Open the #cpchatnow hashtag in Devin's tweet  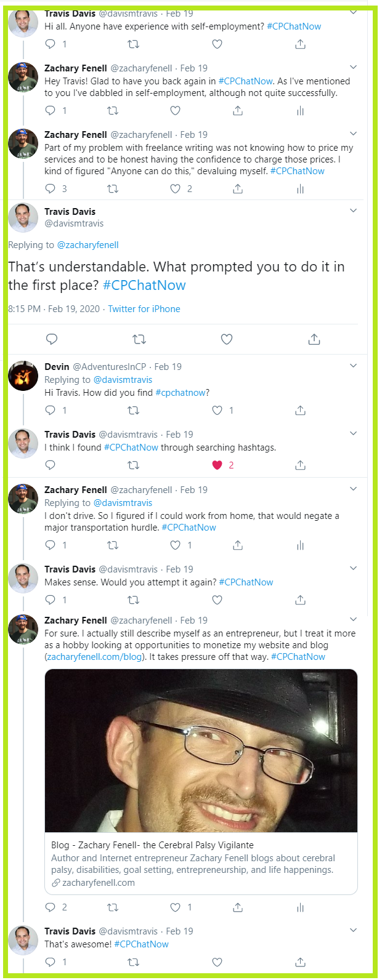point(182,393)
